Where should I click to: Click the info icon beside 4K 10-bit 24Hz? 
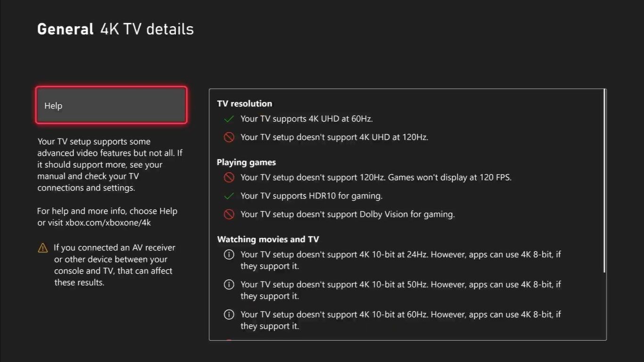point(229,255)
